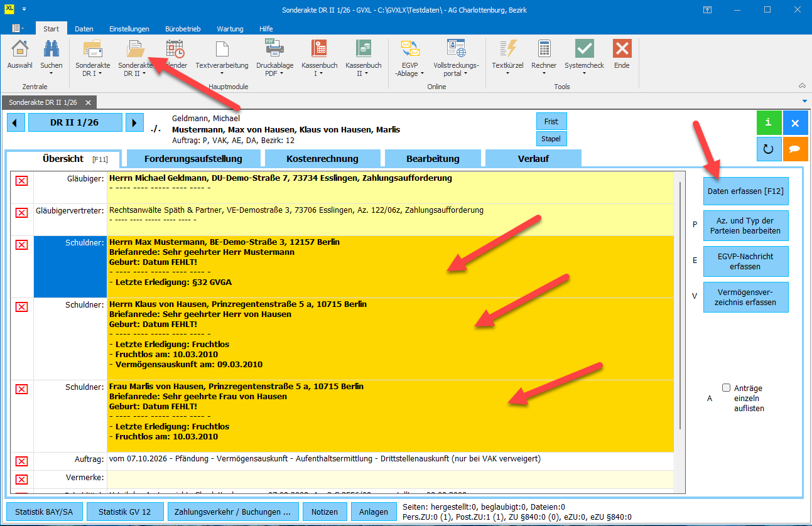Viewport: 812px width, 526px height.
Task: Click the green info button
Action: pyautogui.click(x=769, y=123)
